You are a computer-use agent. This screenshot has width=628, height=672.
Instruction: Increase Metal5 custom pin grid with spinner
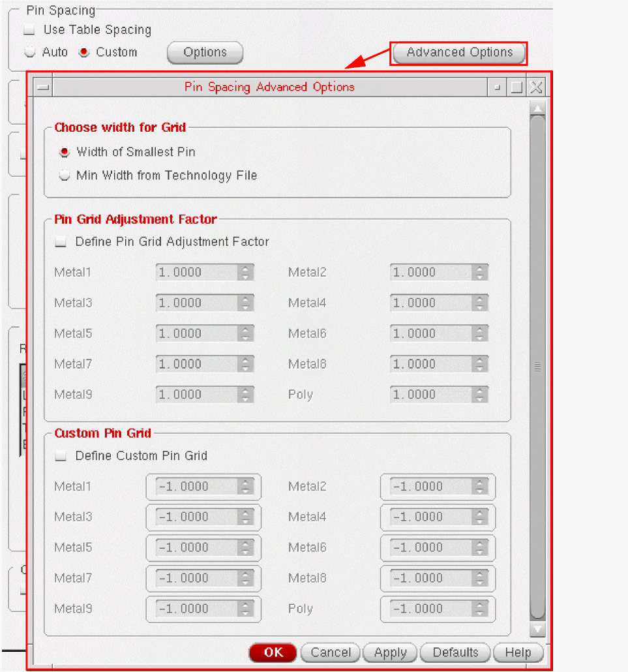[245, 544]
